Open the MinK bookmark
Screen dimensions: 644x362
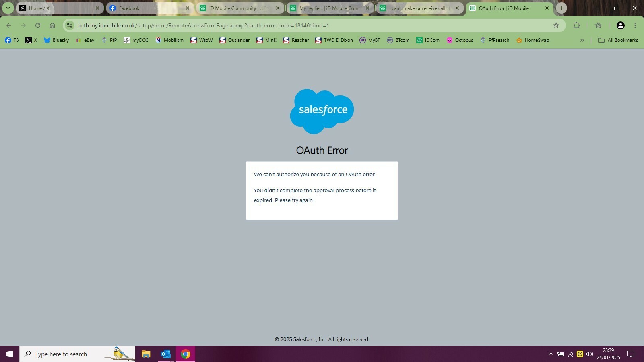[267, 40]
